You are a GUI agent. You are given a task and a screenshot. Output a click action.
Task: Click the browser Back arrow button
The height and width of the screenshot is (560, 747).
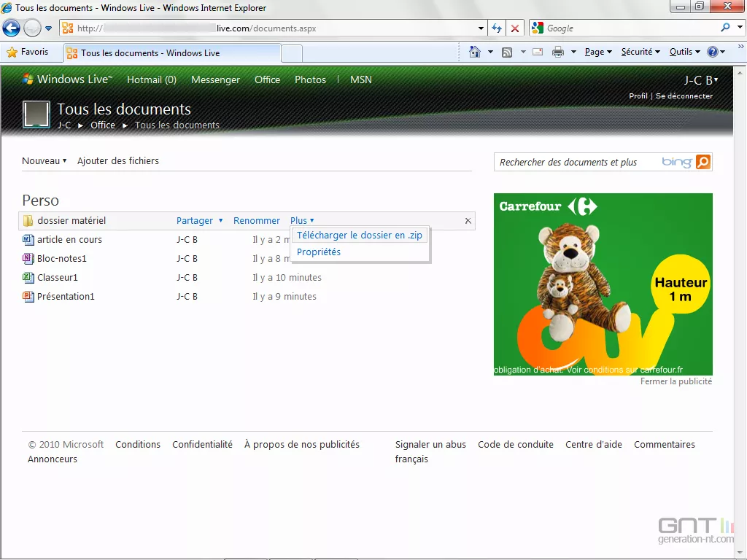tap(12, 28)
